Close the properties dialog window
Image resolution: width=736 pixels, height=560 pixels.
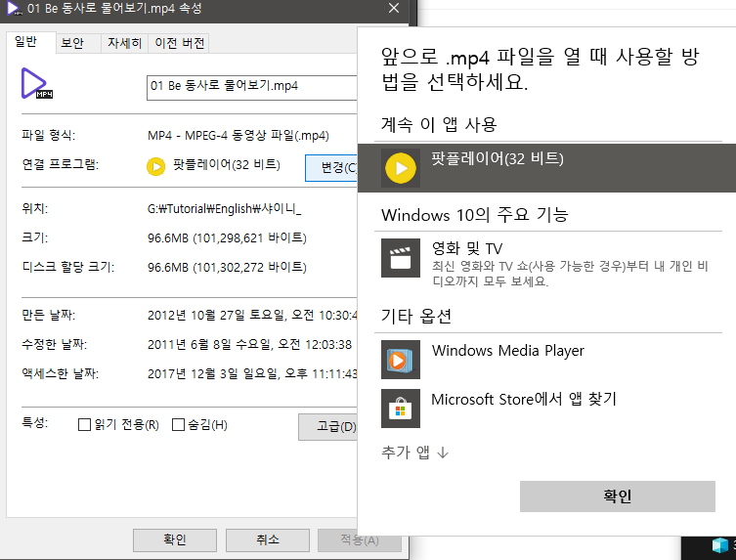[x=394, y=8]
